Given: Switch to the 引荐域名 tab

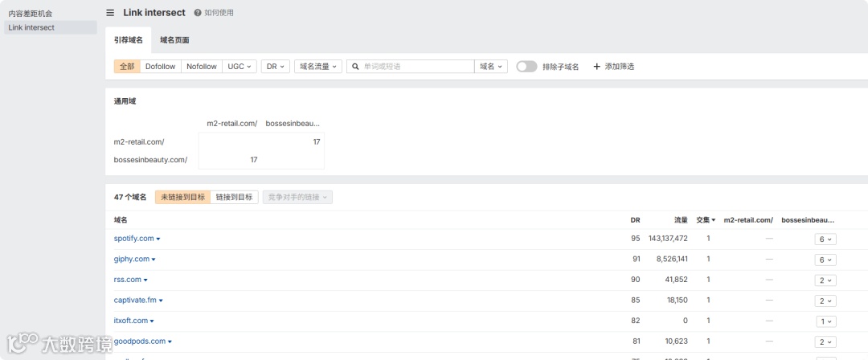Looking at the screenshot, I should point(129,40).
